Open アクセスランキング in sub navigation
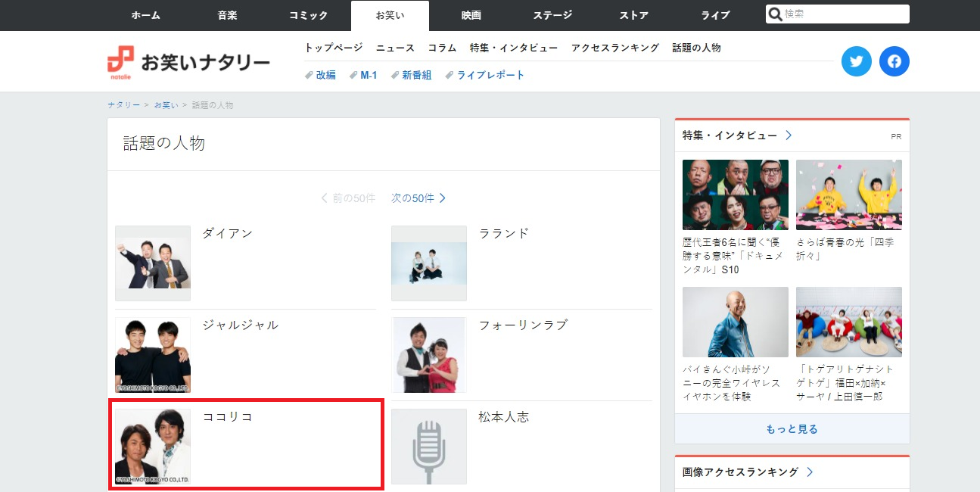The height and width of the screenshot is (492, 980). pos(615,48)
